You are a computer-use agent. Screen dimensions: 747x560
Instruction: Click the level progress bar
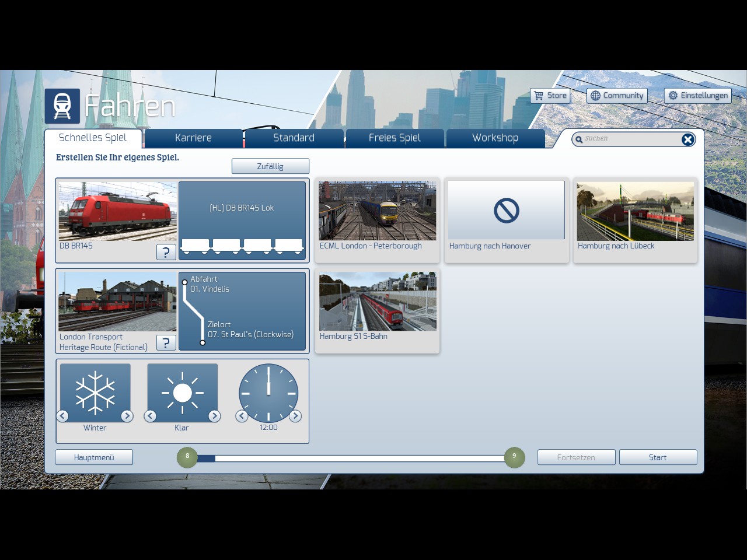(x=350, y=458)
